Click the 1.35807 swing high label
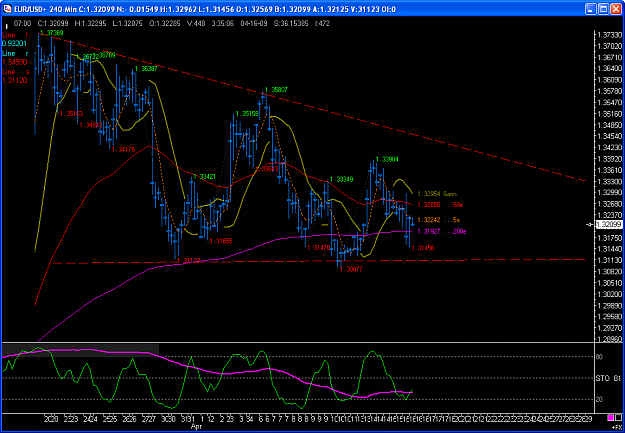Screen dimensions: 625x433 [276, 89]
